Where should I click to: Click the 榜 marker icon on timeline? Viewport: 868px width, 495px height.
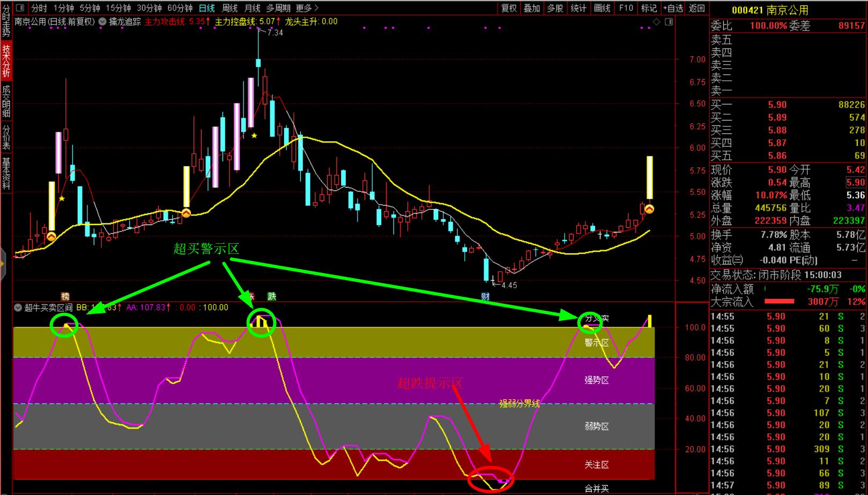[65, 296]
